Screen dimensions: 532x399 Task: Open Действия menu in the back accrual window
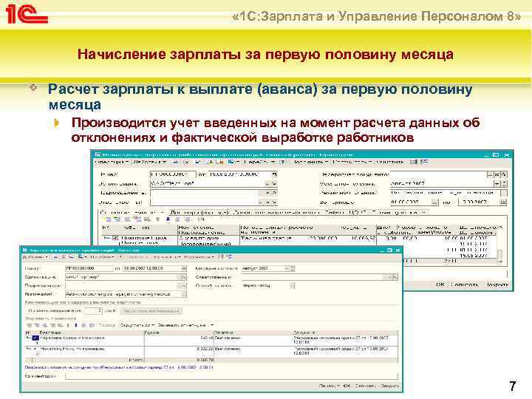(149, 163)
